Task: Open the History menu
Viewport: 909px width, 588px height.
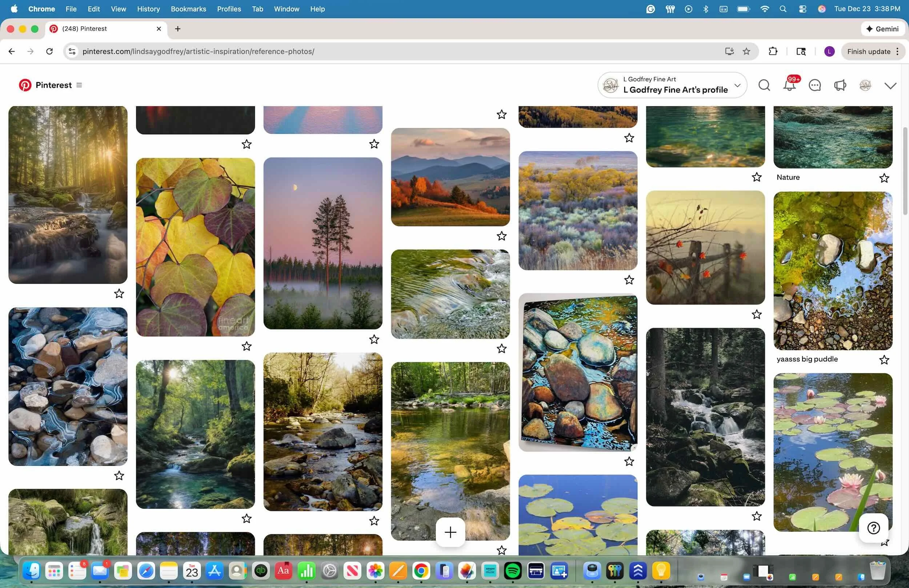Action: 148,9
